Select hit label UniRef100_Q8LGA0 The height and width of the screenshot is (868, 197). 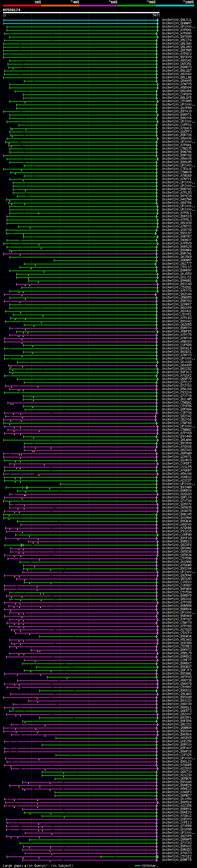click(x=176, y=43)
